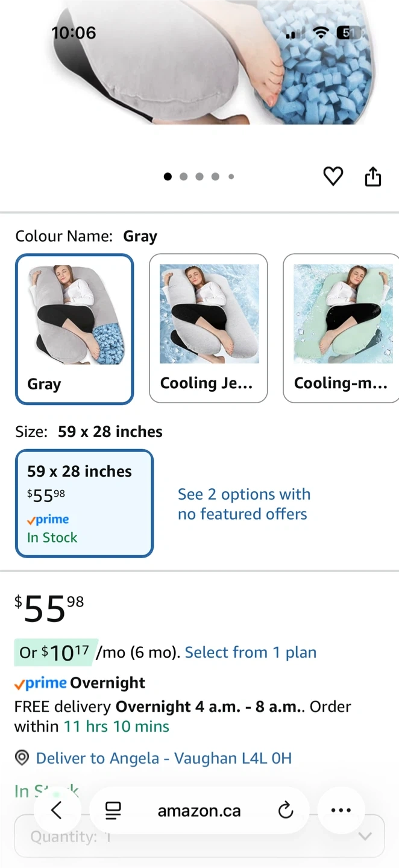Image resolution: width=399 pixels, height=868 pixels.
Task: Tap the delivery location pin icon
Action: click(x=22, y=758)
